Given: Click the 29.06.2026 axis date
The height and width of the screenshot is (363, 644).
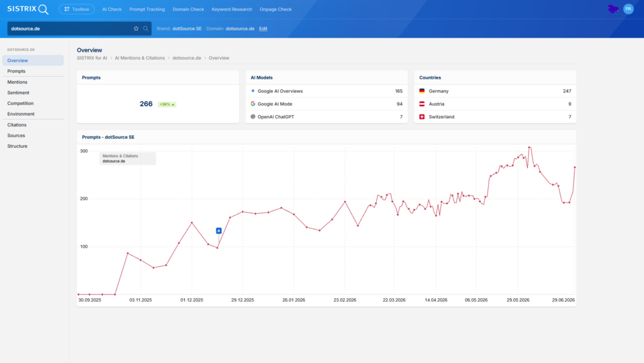Looking at the screenshot, I should tap(563, 300).
